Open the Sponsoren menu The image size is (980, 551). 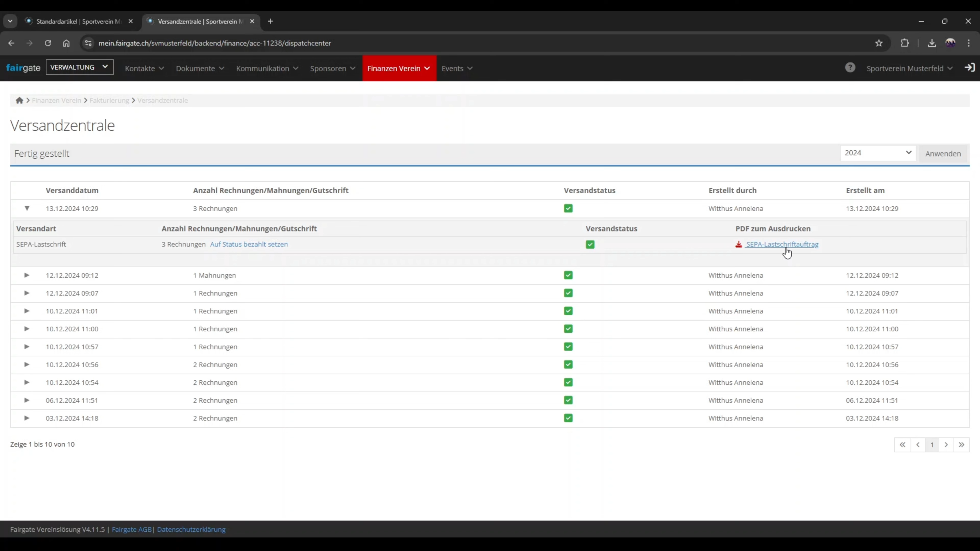(x=333, y=68)
